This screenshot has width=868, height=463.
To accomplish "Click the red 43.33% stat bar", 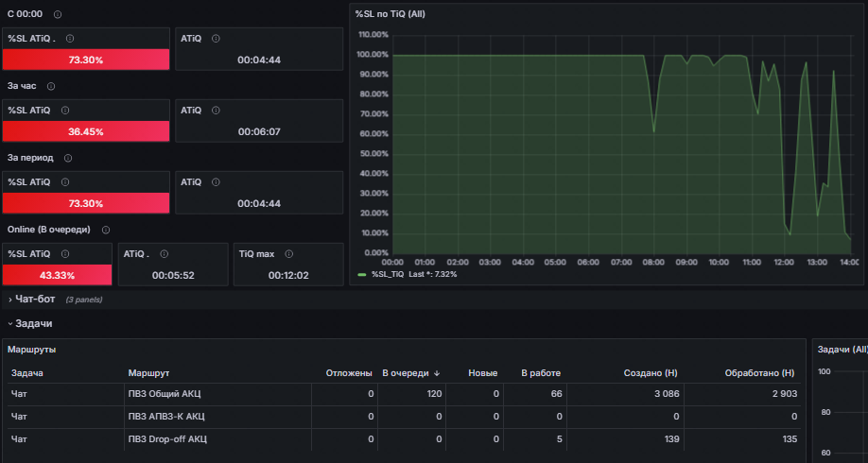I will click(57, 275).
